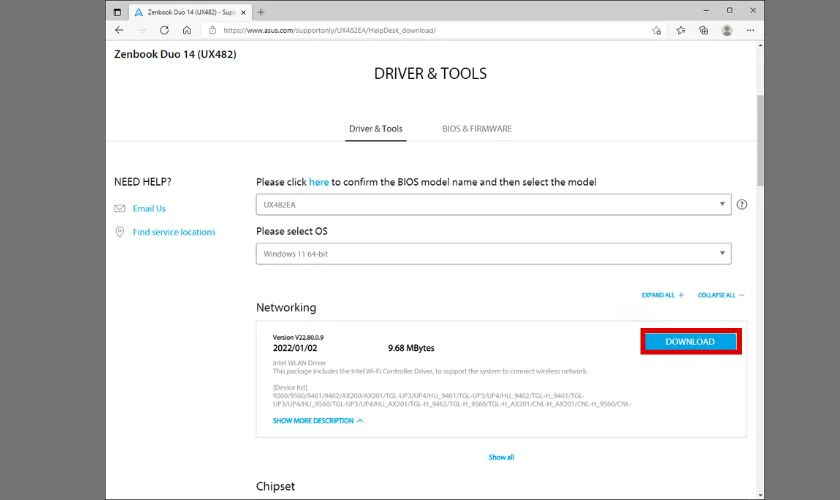View site info via the padlock icon
The height and width of the screenshot is (500, 840).
click(212, 31)
